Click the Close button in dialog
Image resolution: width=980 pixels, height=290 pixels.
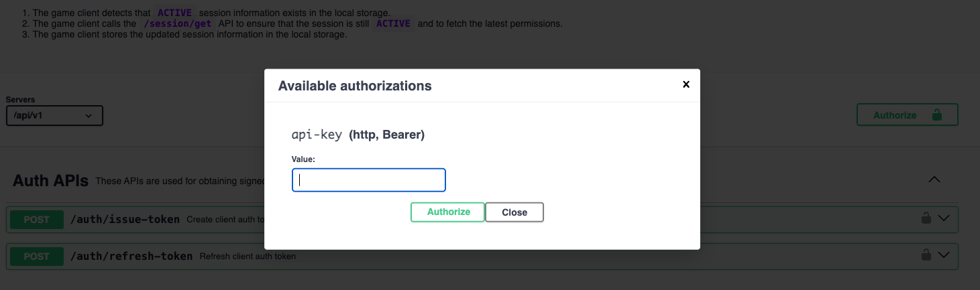(514, 212)
